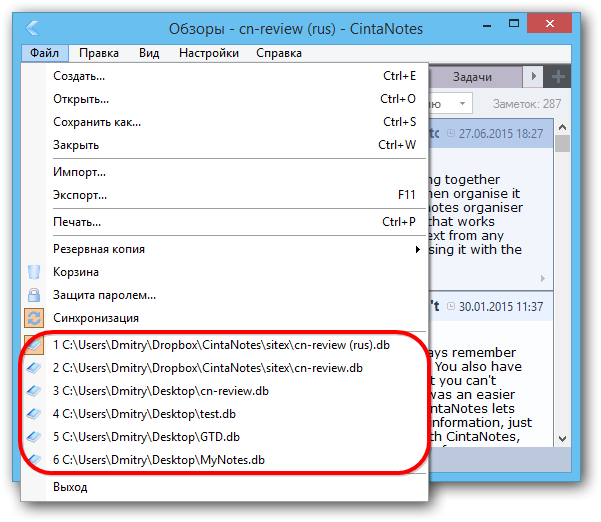Click notebook icon next to cn-review.db in Dropbox

click(x=34, y=368)
